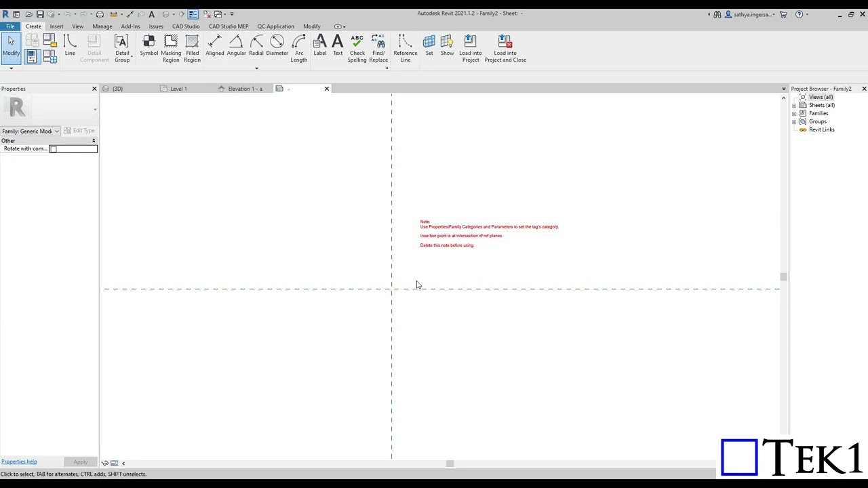Expand the Dimension panel dropdown arrow
This screenshot has height=488, width=868.
256,68
